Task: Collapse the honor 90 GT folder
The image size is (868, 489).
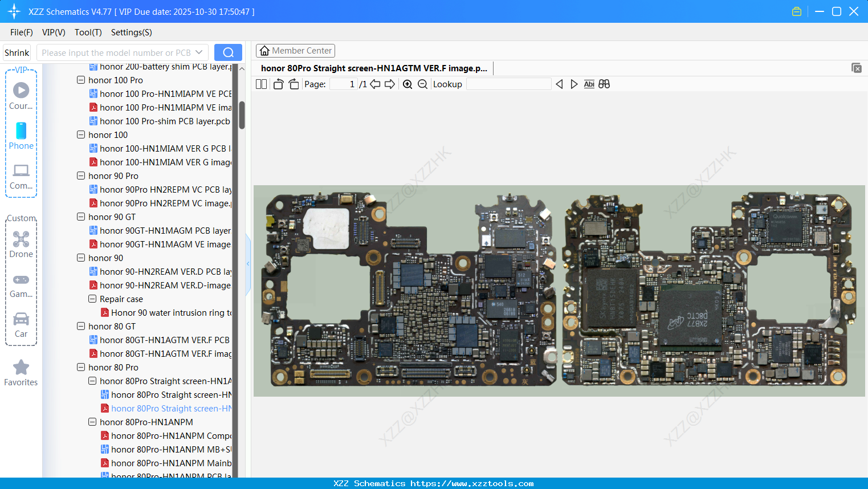Action: click(81, 217)
